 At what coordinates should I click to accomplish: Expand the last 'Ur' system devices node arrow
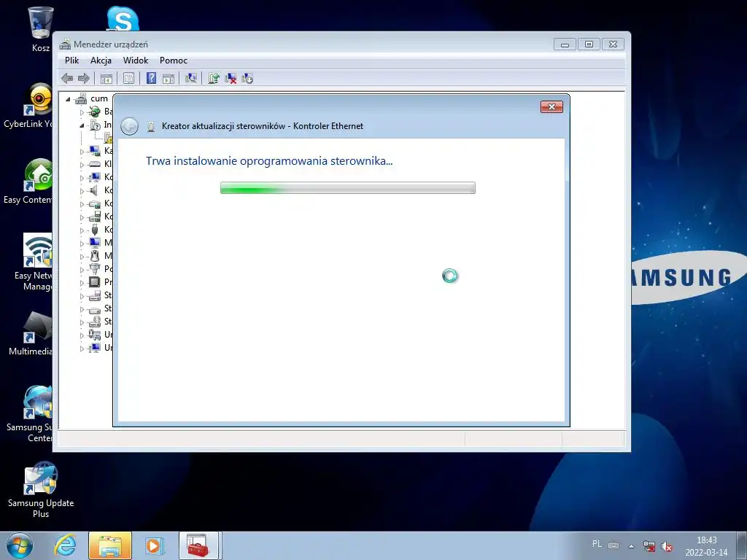pyautogui.click(x=82, y=349)
